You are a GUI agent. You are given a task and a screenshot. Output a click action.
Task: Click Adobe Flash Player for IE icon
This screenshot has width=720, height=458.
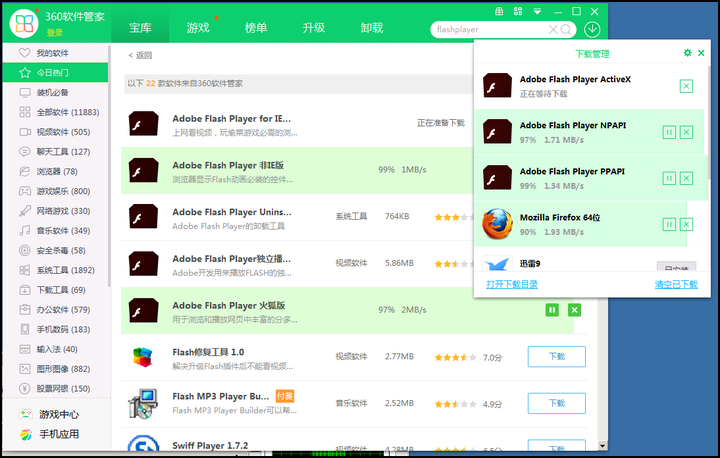click(x=144, y=124)
